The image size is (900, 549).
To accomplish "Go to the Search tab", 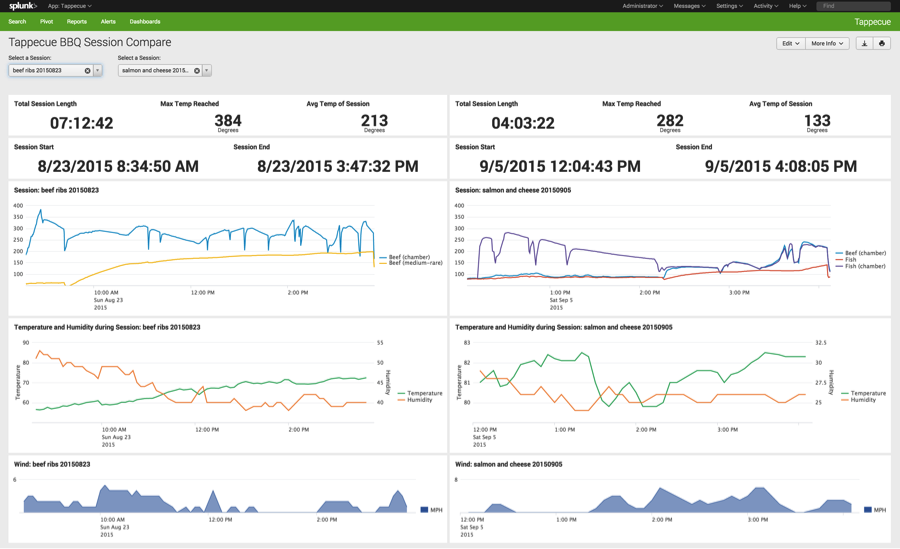I will tap(17, 22).
